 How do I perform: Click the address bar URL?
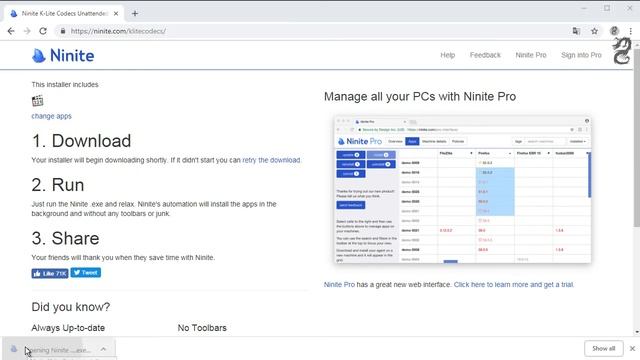point(118,31)
